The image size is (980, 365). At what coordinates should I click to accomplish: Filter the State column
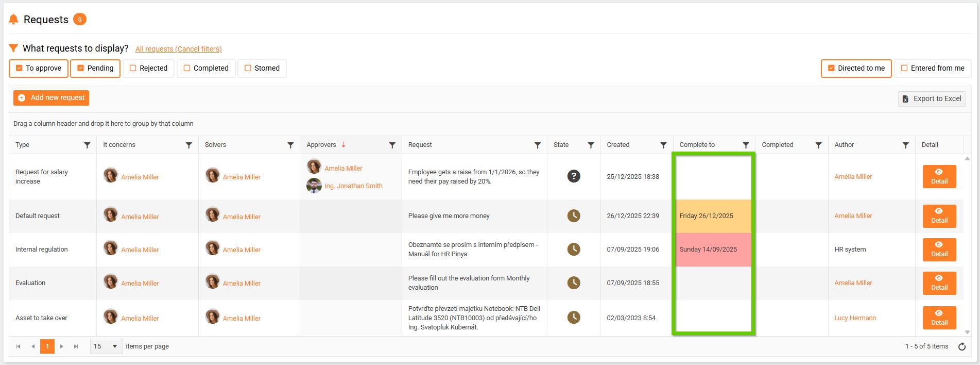coord(591,145)
